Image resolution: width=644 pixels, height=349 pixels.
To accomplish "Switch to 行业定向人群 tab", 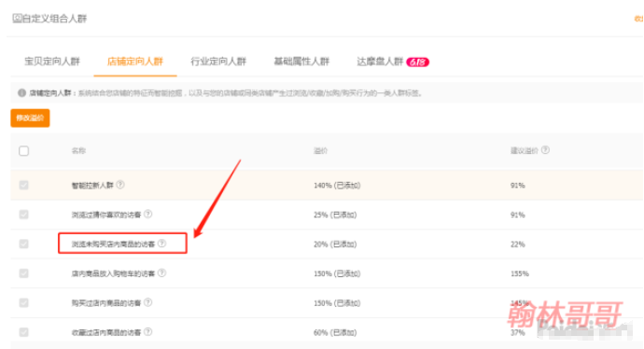I will point(218,62).
